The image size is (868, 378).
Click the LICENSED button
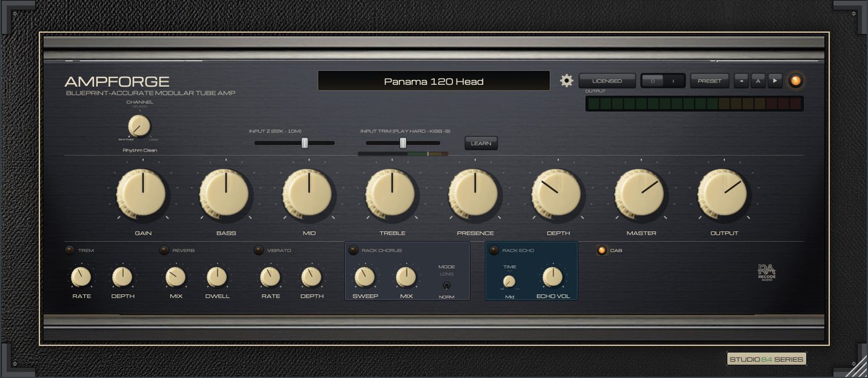click(x=607, y=81)
